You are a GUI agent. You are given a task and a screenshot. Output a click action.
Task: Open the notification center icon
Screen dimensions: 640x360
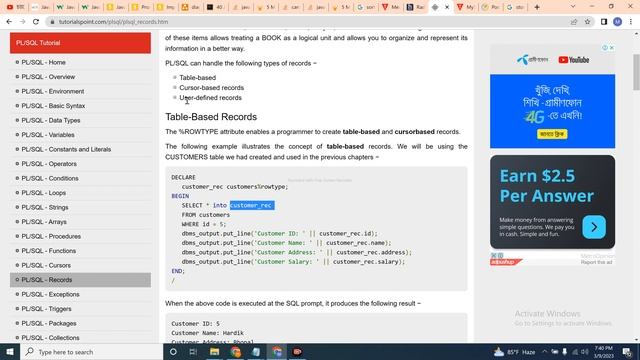tap(627, 352)
